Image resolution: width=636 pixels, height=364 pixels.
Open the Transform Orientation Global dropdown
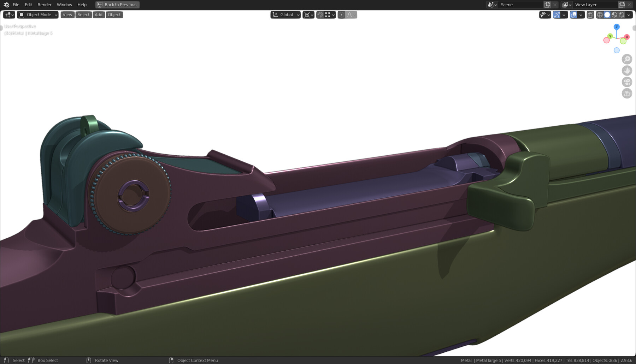285,14
